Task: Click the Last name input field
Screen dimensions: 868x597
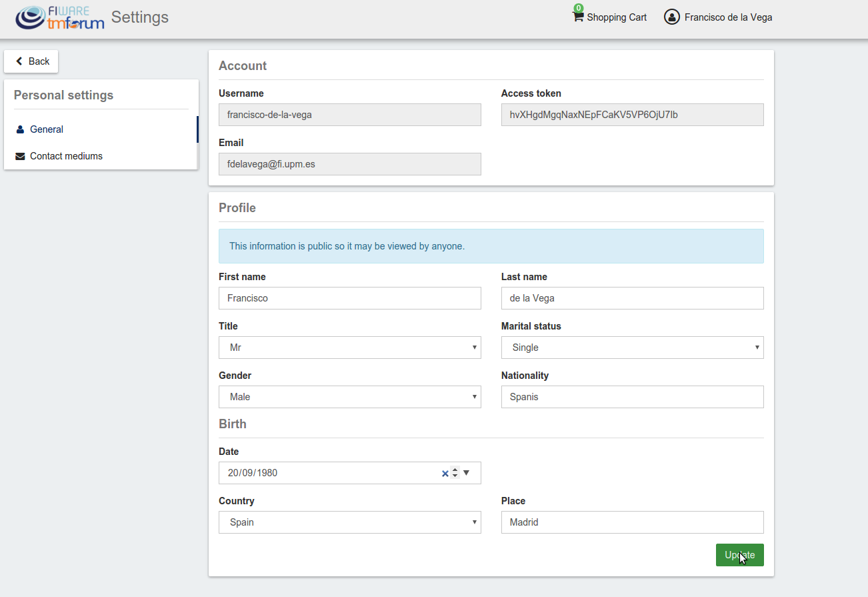Action: tap(633, 298)
